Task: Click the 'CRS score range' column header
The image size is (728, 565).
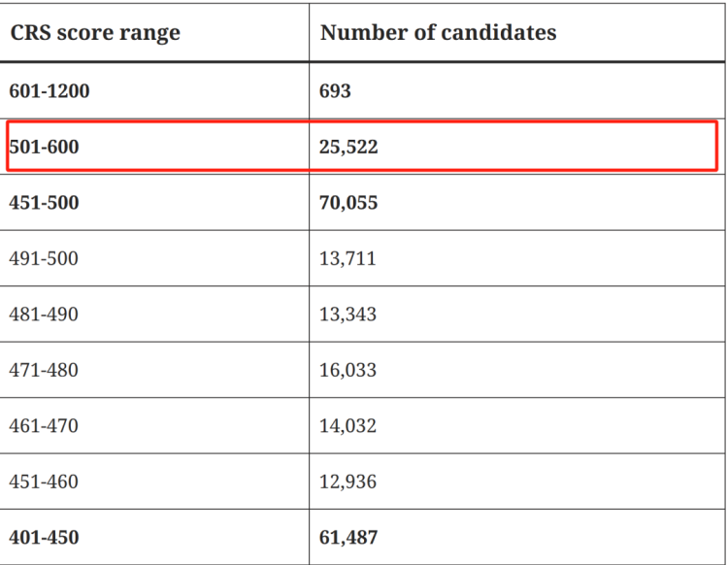Action: (95, 32)
